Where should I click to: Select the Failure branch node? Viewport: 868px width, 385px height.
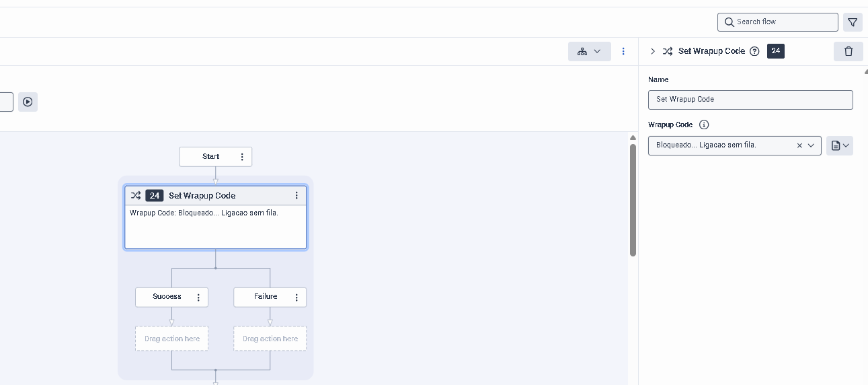(x=265, y=297)
